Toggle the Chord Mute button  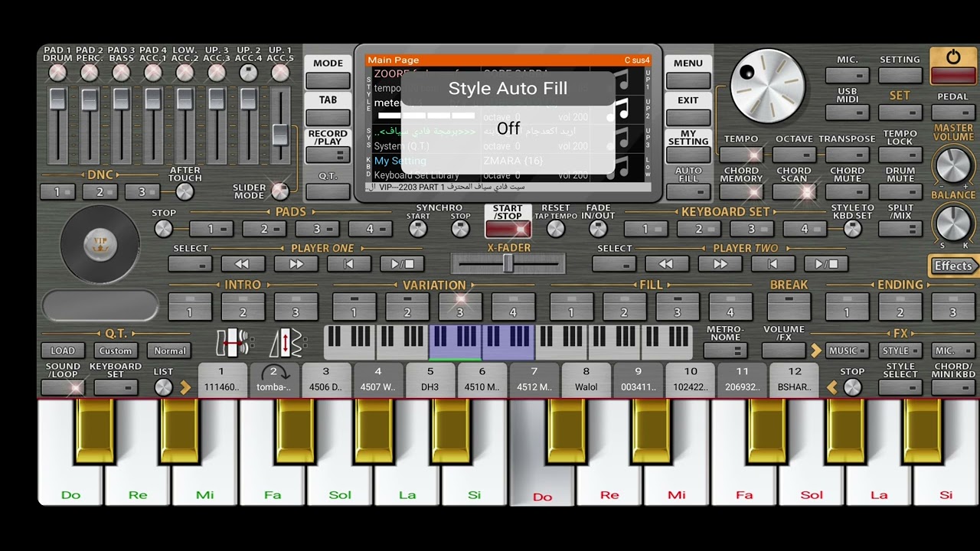click(x=848, y=192)
